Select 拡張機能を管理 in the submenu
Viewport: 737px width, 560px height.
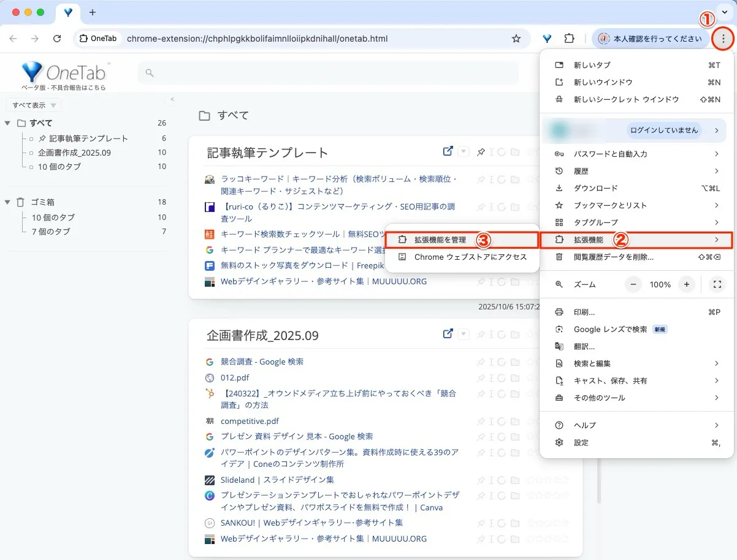(440, 240)
